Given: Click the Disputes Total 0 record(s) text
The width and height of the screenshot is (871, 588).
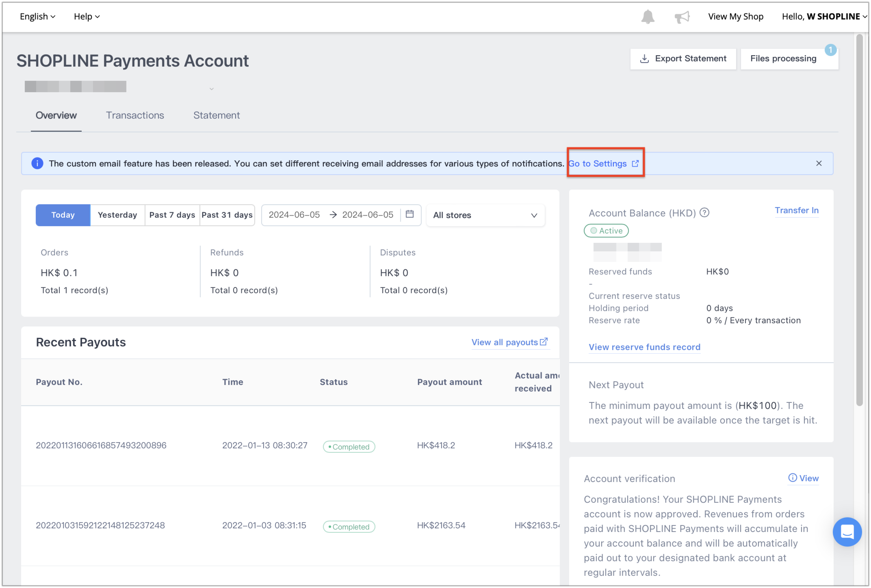Looking at the screenshot, I should (414, 290).
